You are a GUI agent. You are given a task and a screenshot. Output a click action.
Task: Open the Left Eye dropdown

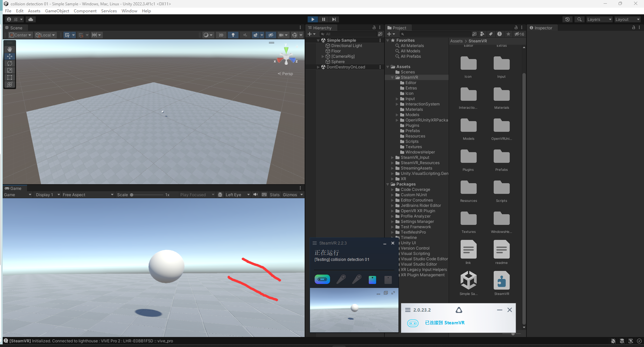click(x=237, y=195)
